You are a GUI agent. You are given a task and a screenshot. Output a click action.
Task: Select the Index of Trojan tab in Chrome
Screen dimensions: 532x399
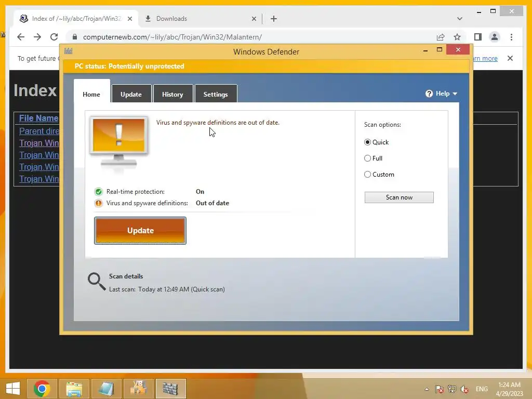(76, 19)
